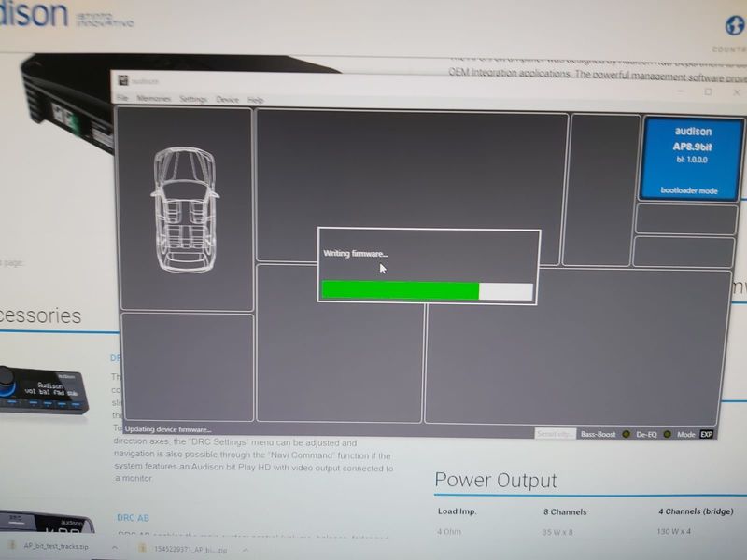Minimize the Audison software window

point(681,91)
